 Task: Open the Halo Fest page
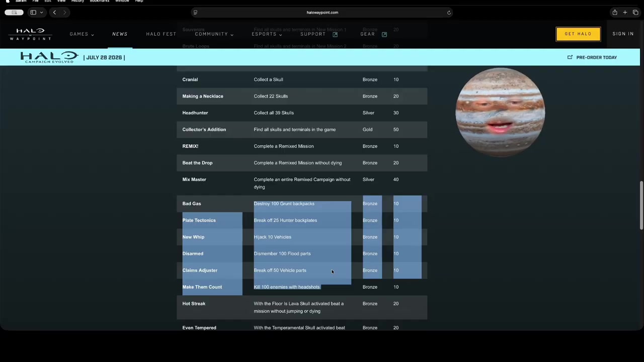pos(161,34)
